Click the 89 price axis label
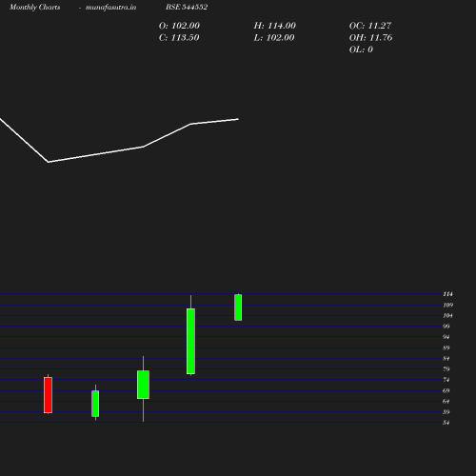Screen dimensions: 476x476 click(446, 347)
